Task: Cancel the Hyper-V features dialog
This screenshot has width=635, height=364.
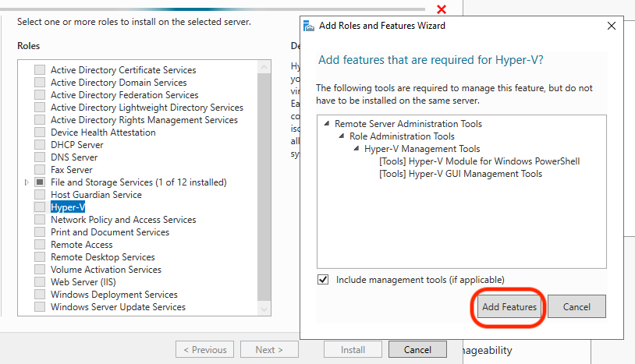Action: [576, 306]
